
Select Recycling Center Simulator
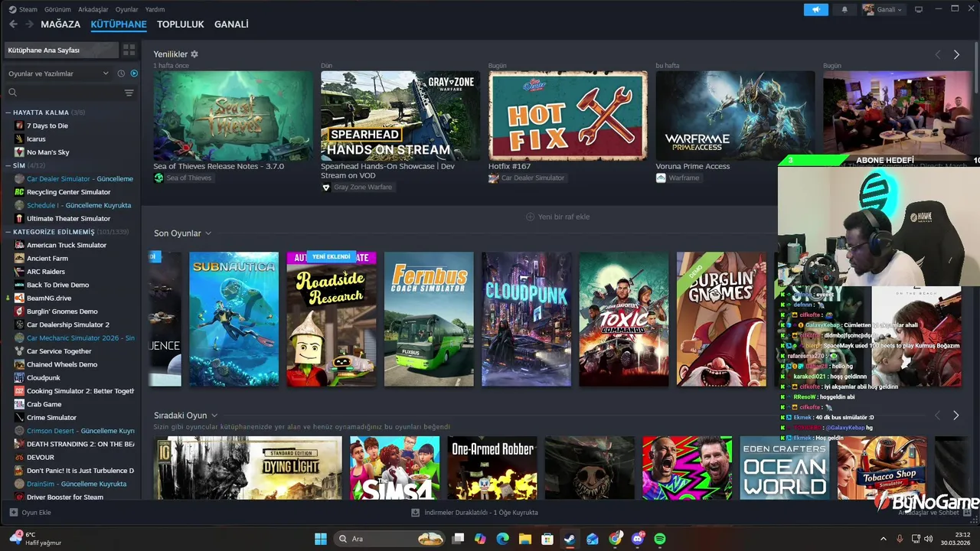pos(68,192)
